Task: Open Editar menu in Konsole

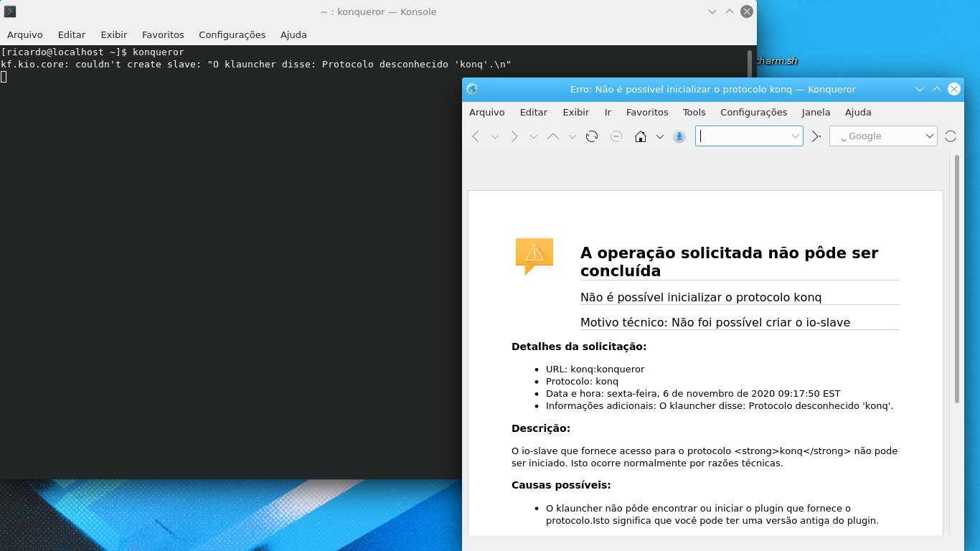Action: (72, 35)
